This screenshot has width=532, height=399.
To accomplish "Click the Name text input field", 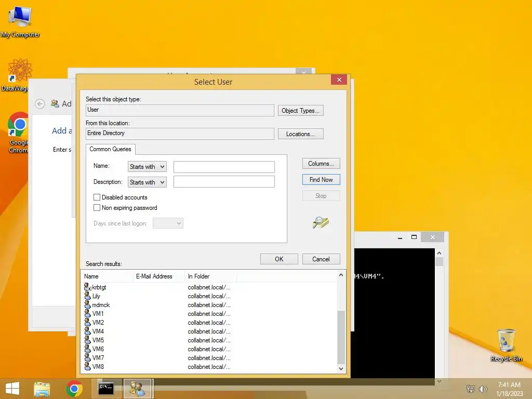I will [224, 167].
